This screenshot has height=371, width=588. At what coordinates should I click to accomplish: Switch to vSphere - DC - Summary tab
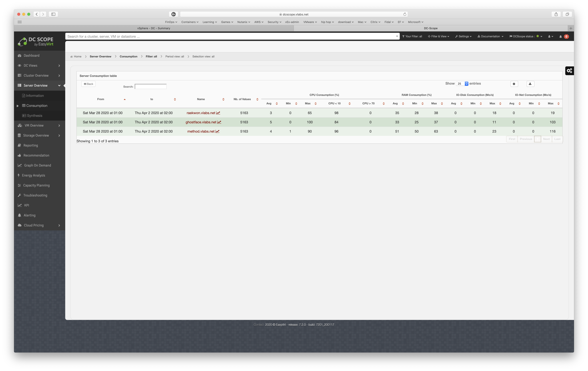[x=154, y=28]
